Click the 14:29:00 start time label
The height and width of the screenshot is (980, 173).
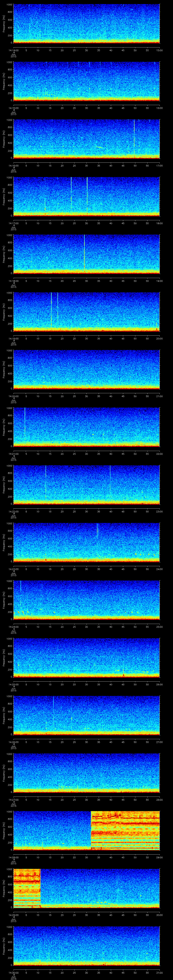pyautogui.click(x=13, y=915)
